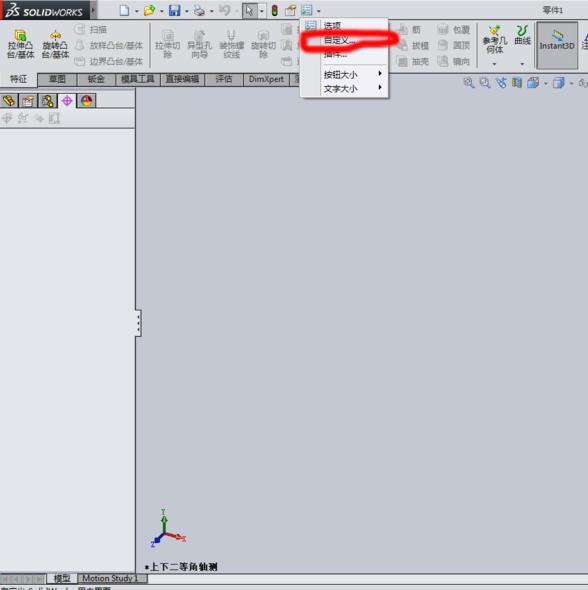Open the PropertyManager tab icon
Image resolution: width=588 pixels, height=590 pixels.
coord(28,100)
